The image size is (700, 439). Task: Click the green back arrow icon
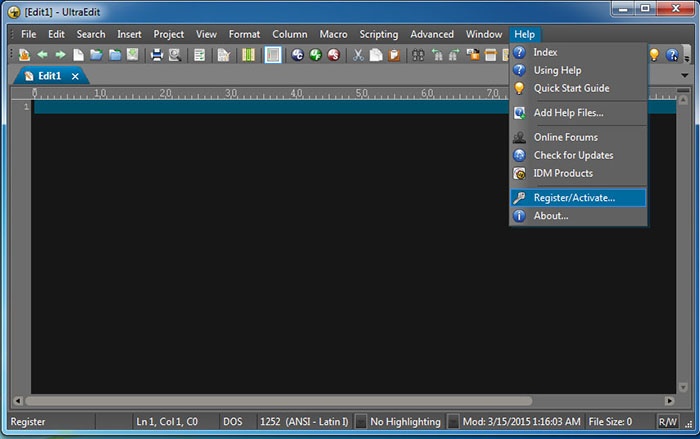[x=43, y=55]
